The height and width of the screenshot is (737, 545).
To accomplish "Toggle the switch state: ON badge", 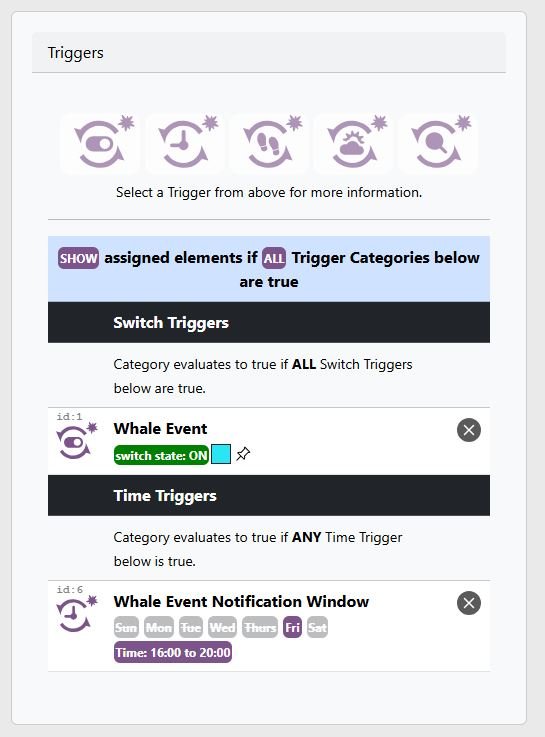I will tap(161, 455).
